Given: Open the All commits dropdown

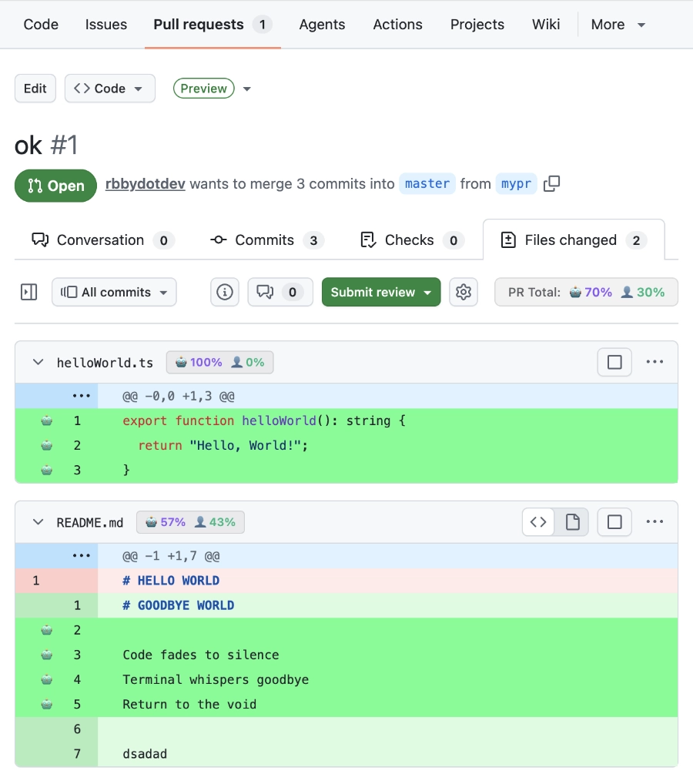Looking at the screenshot, I should pos(114,292).
